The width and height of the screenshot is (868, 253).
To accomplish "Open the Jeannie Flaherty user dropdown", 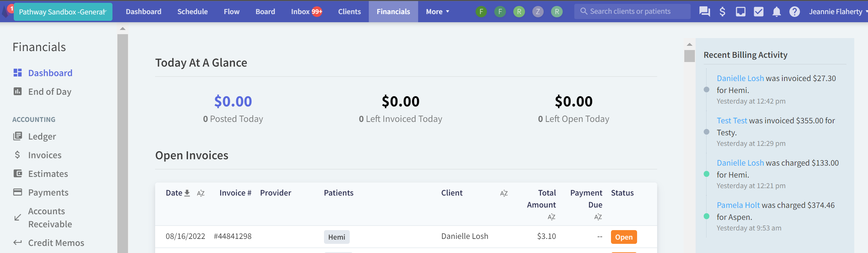I will coord(838,12).
